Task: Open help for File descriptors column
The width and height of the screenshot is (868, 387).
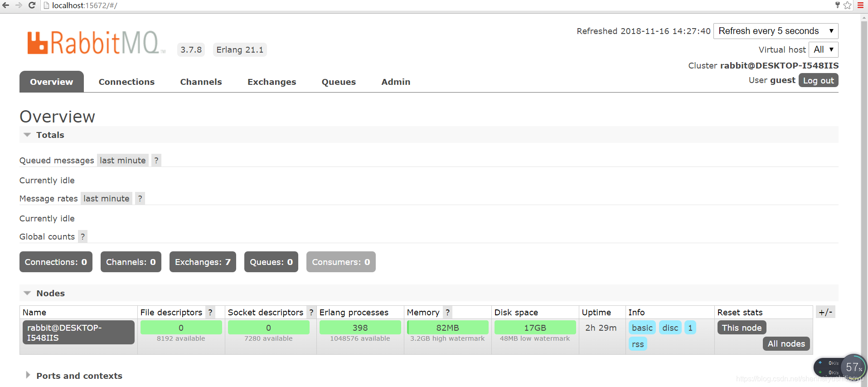Action: 210,312
